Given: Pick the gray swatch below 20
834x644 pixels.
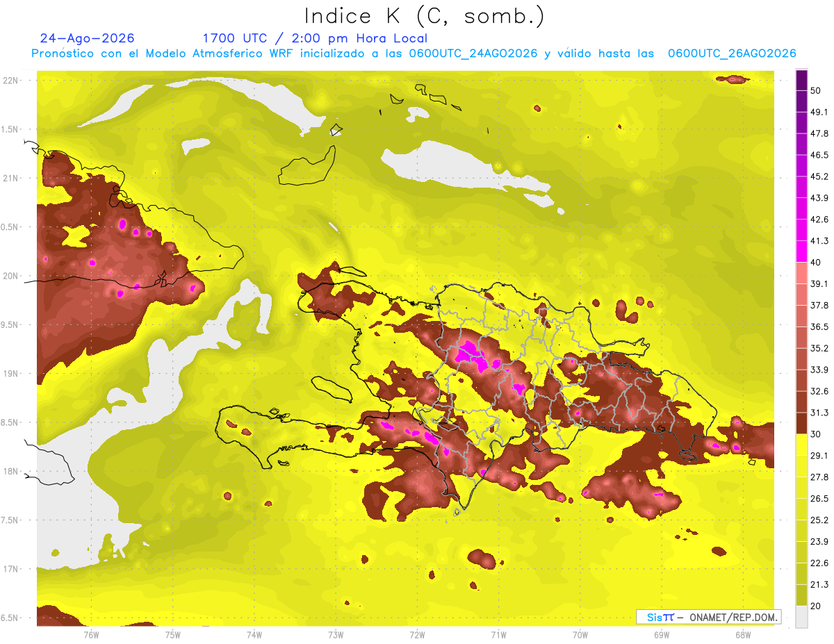Looking at the screenshot, I should (x=801, y=616).
